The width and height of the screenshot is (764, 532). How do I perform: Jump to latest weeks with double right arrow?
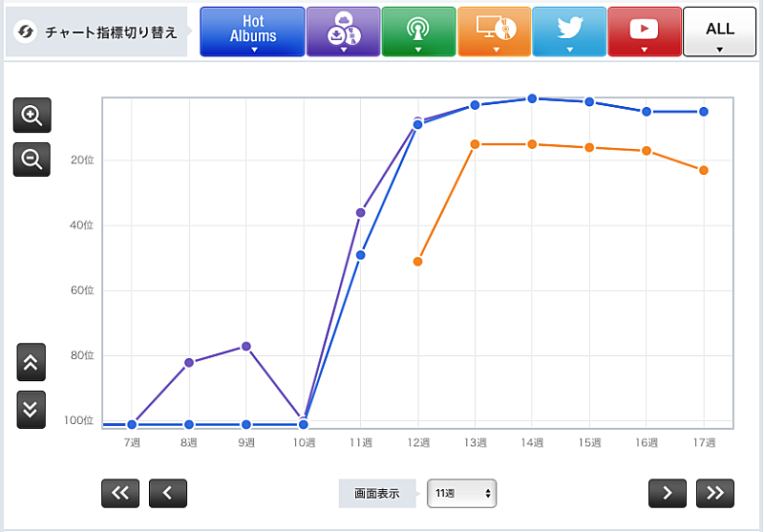pos(715,493)
